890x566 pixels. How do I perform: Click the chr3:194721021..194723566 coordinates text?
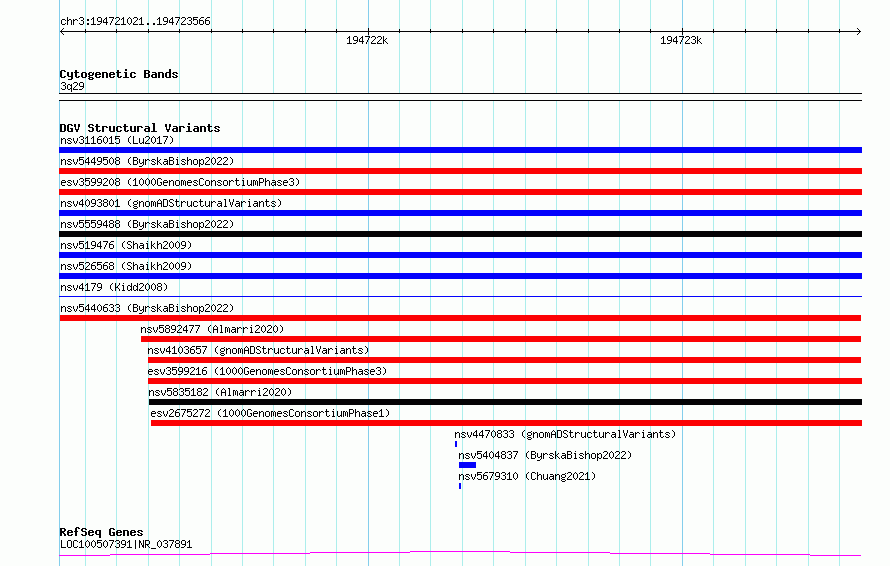click(x=135, y=22)
